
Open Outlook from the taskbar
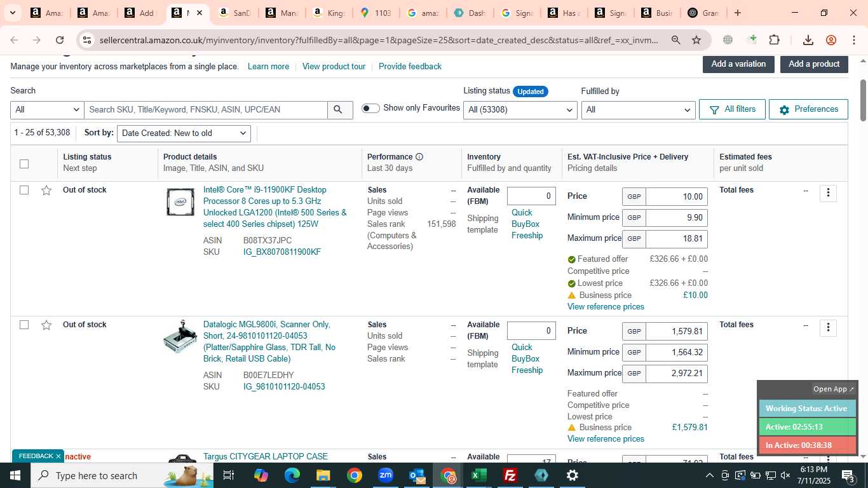pos(417,475)
